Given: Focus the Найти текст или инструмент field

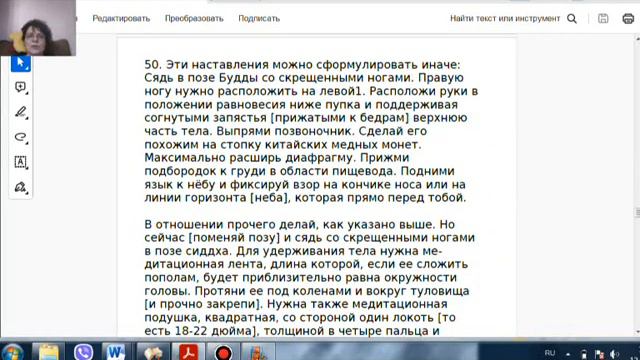Looking at the screenshot, I should [504, 18].
